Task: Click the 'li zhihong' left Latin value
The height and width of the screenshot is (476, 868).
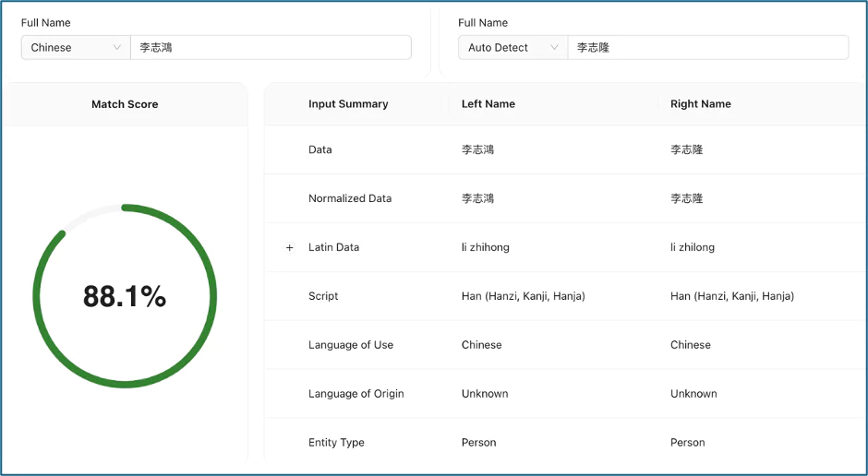Action: (485, 247)
